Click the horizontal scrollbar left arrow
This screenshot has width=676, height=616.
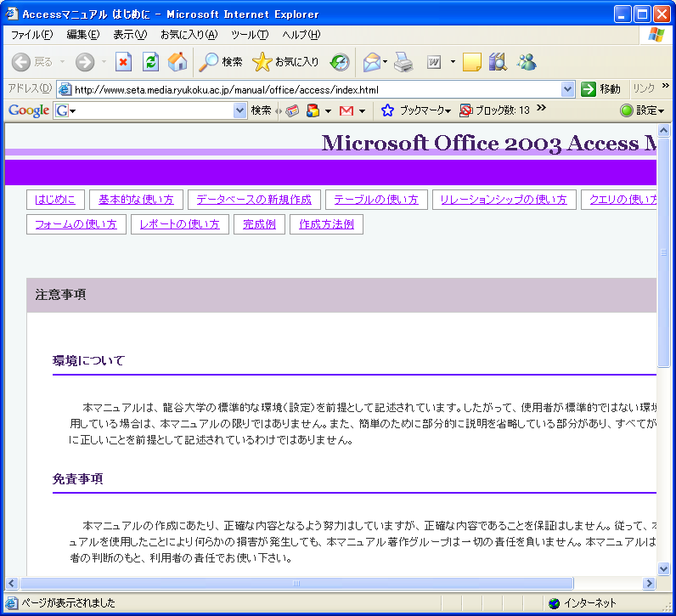pyautogui.click(x=12, y=583)
